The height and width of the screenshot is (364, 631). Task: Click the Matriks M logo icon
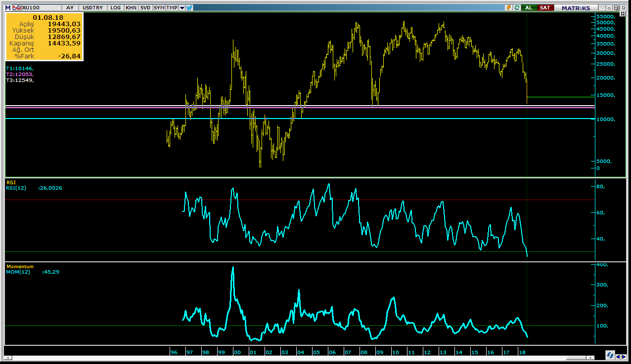point(7,8)
